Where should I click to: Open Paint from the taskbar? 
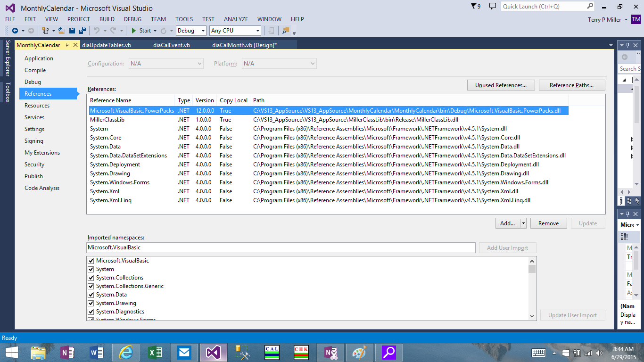359,353
